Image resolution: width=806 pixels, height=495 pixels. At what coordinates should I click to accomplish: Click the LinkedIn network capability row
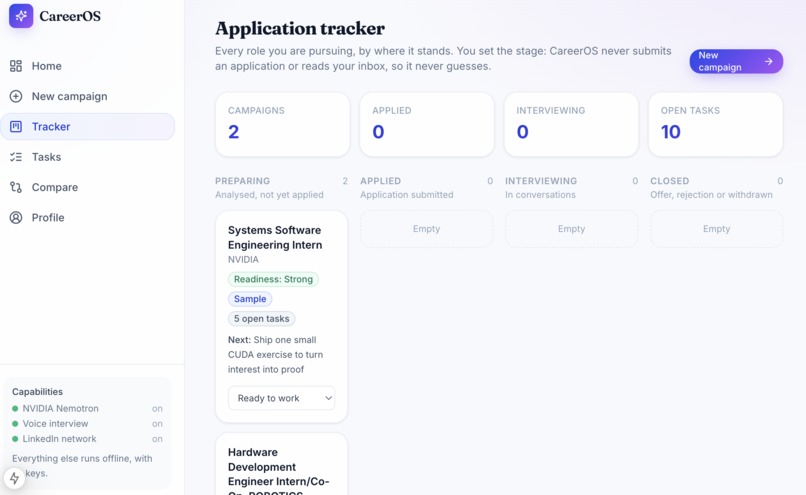[87, 439]
